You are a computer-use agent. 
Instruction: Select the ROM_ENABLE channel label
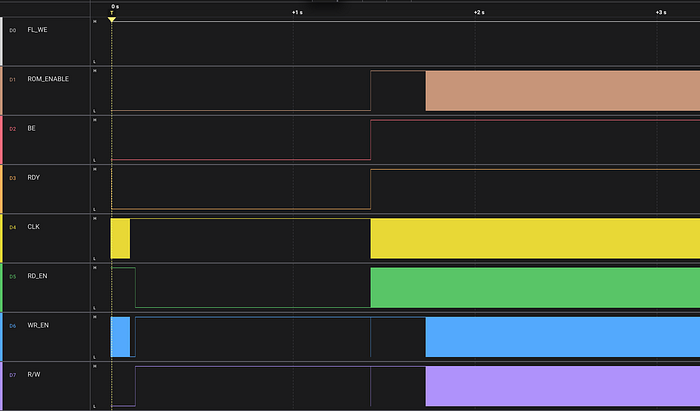click(x=48, y=79)
